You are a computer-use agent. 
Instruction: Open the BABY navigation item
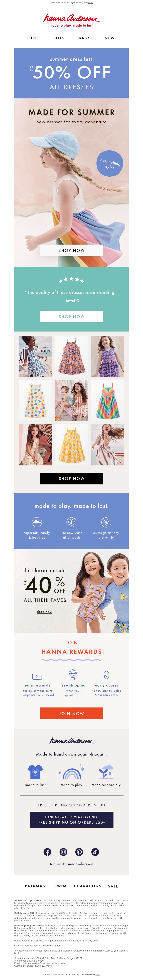click(x=84, y=38)
